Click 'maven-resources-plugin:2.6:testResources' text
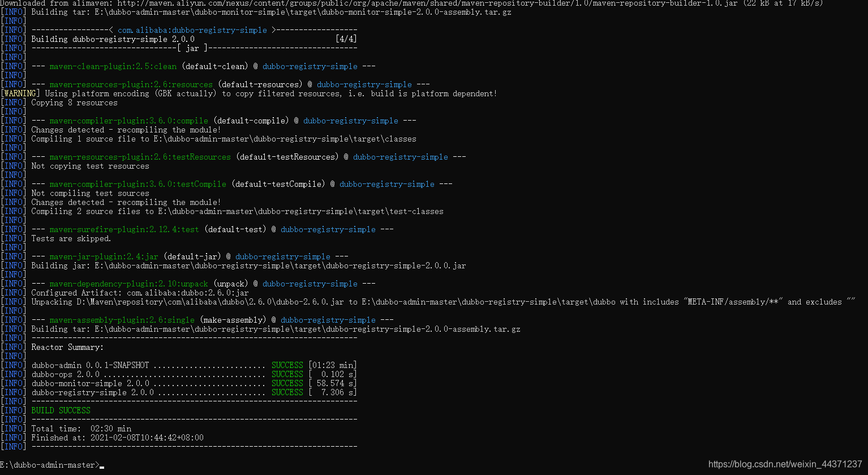Image resolution: width=868 pixels, height=475 pixels. click(x=140, y=157)
